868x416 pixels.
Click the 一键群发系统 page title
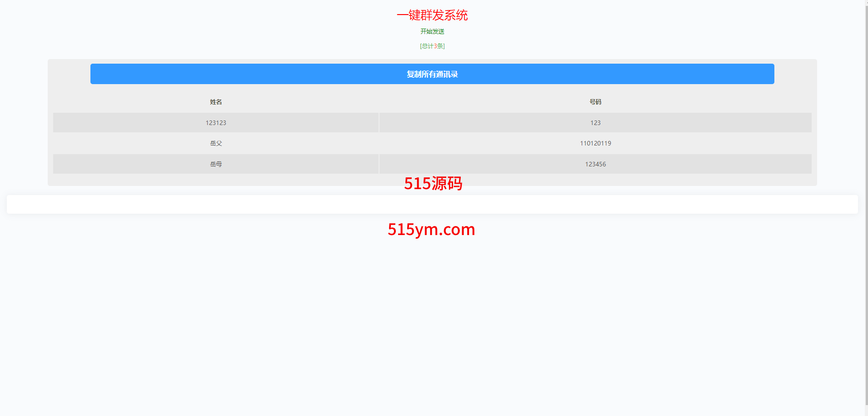(432, 15)
